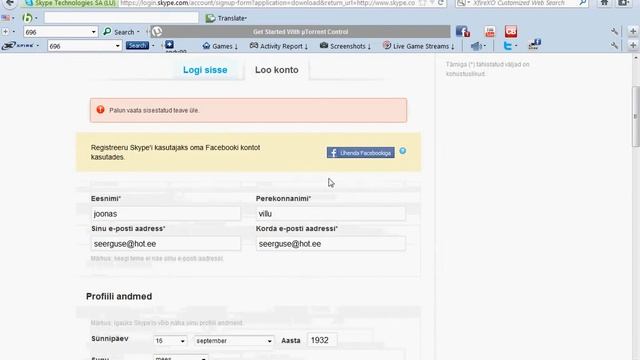Click the wrench icon on Xfire toolbar row
Image resolution: width=640 pixels, height=360 pixels.
(615, 45)
